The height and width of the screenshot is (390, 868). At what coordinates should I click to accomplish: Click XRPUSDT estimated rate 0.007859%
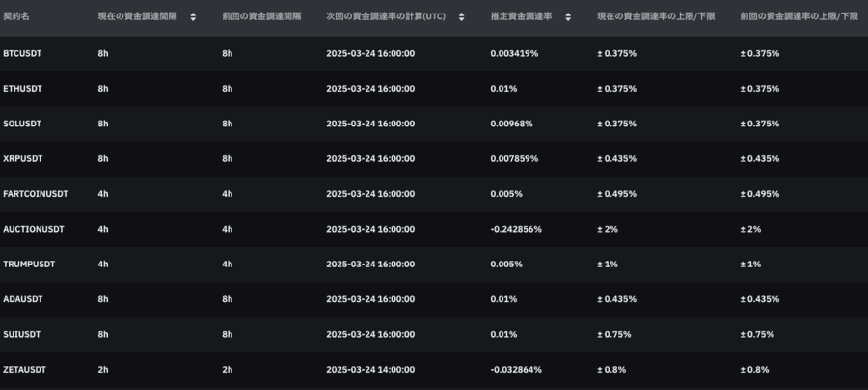pos(514,159)
